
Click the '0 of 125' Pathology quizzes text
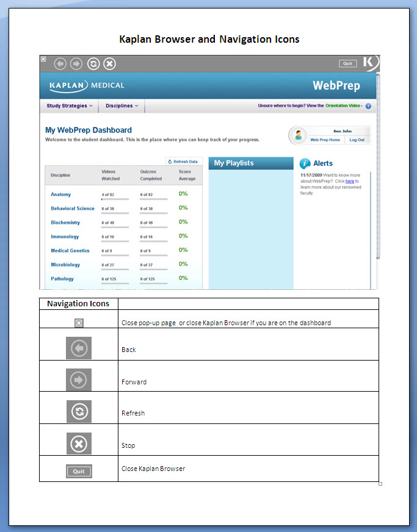(x=147, y=279)
